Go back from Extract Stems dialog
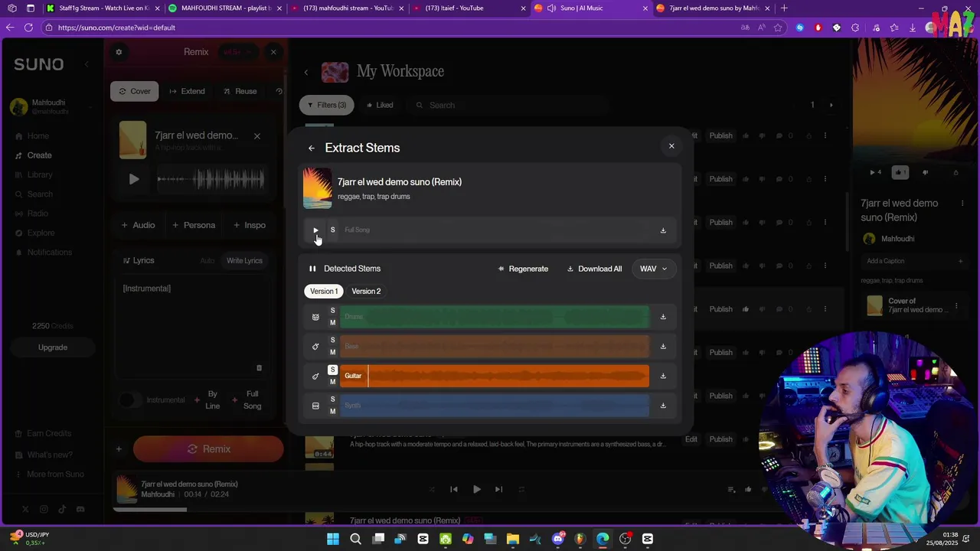 pyautogui.click(x=312, y=148)
